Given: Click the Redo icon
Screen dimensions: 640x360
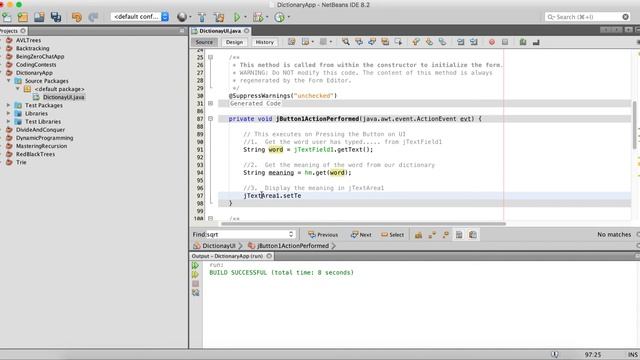Looking at the screenshot, I should 93,17.
